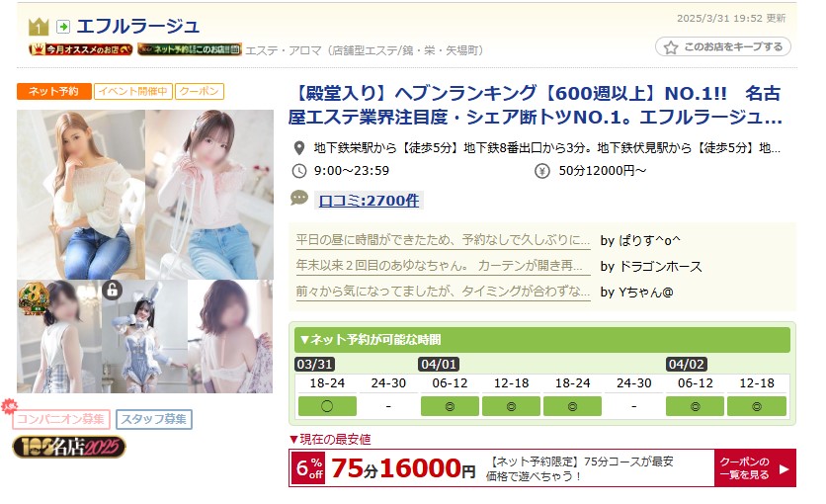The width and height of the screenshot is (826, 504).
Task: Open the 口コミ:2700件 reviews link
Action: point(369,201)
